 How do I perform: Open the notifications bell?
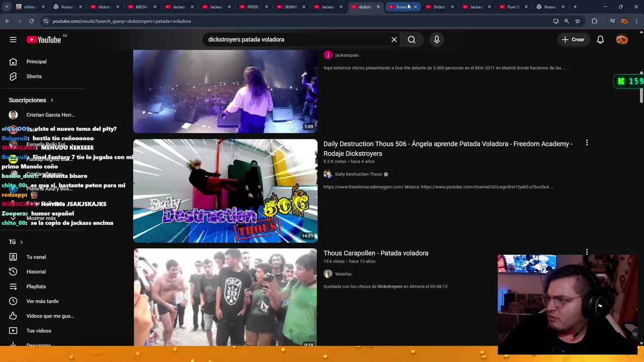point(600,39)
